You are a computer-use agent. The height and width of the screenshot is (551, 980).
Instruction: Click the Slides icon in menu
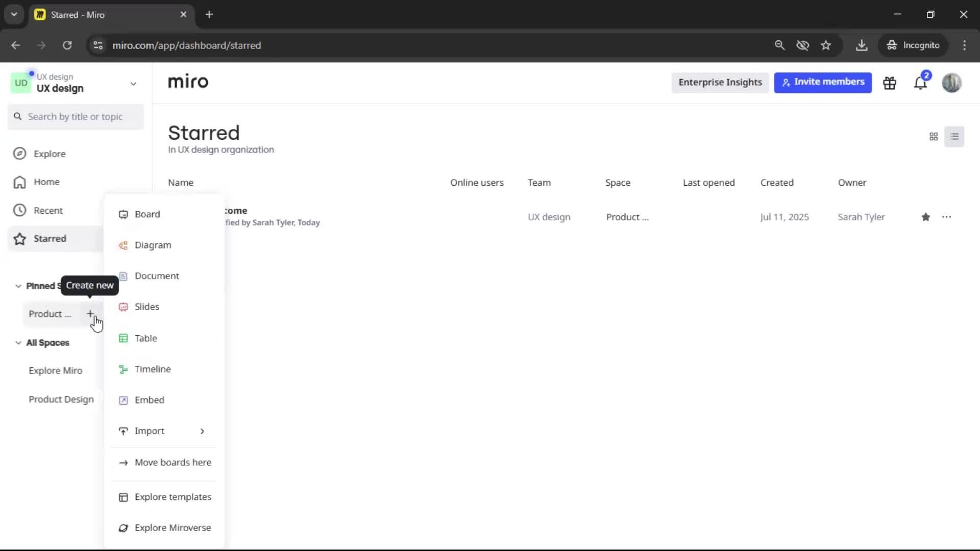tap(123, 307)
